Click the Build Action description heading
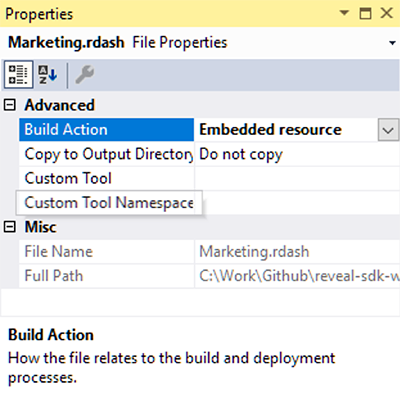The height and width of the screenshot is (395, 400). [x=51, y=335]
